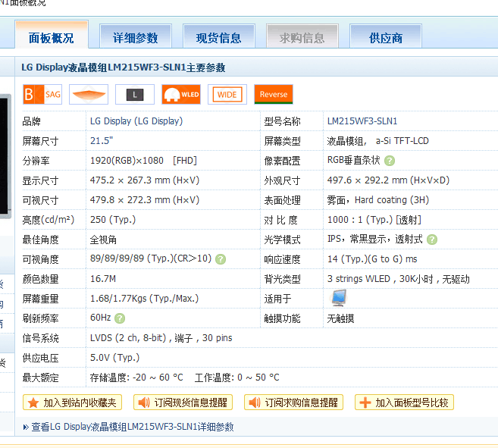Image resolution: width=498 pixels, height=448 pixels.
Task: Click weight value 1.68/1.77Kgs
Action: coord(145,299)
